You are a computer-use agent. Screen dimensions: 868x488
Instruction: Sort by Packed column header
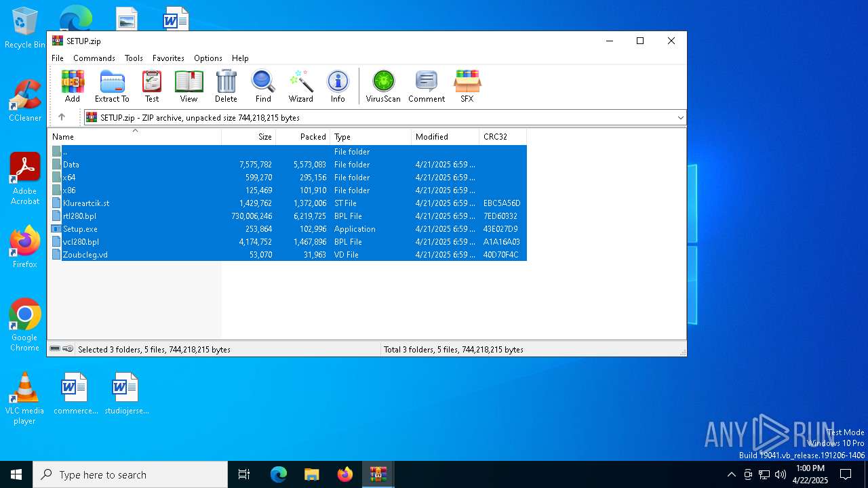(x=303, y=137)
